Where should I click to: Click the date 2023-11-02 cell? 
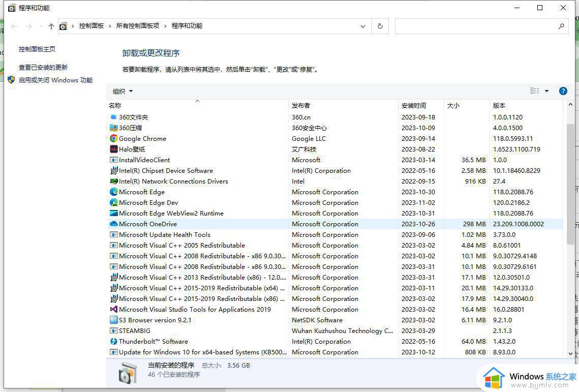pyautogui.click(x=418, y=203)
